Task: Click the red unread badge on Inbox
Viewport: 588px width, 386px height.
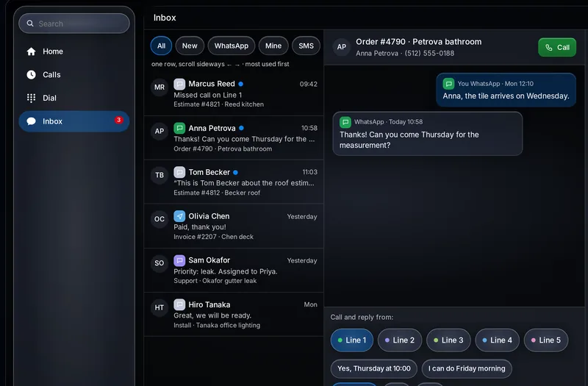Action: pyautogui.click(x=118, y=120)
